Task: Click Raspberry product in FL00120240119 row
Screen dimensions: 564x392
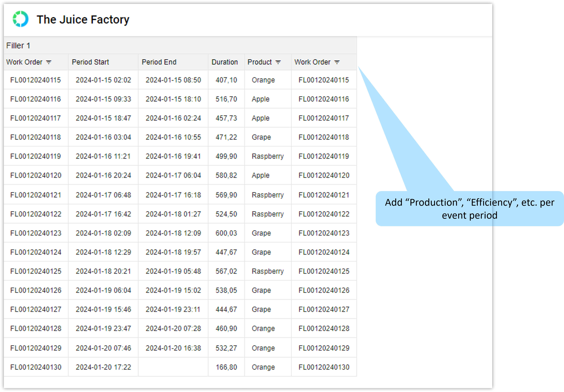Action: point(268,157)
